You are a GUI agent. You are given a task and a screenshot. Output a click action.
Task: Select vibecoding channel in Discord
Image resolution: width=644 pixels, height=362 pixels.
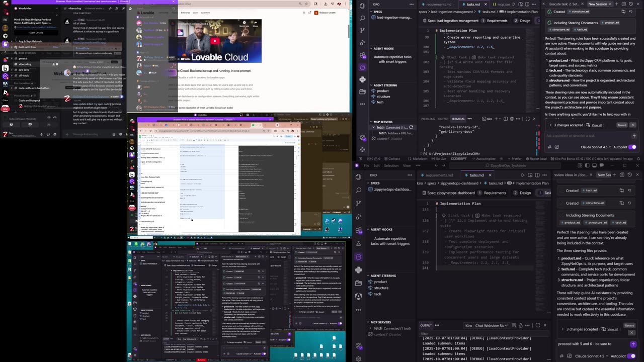pos(25,64)
